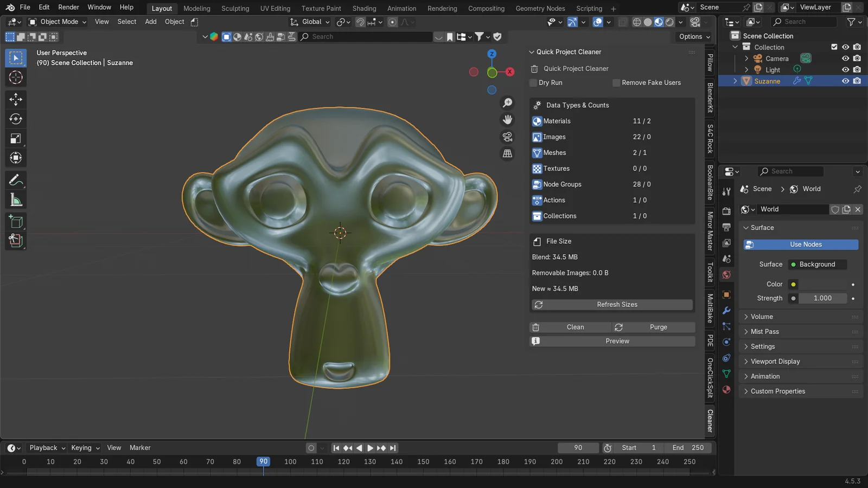This screenshot has height=488, width=868.
Task: Open the Object Mode dropdown
Action: tap(57, 22)
